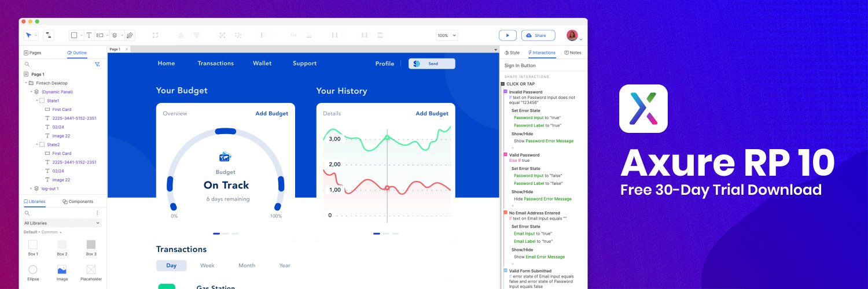
Task: Click the Share button
Action: coord(538,35)
